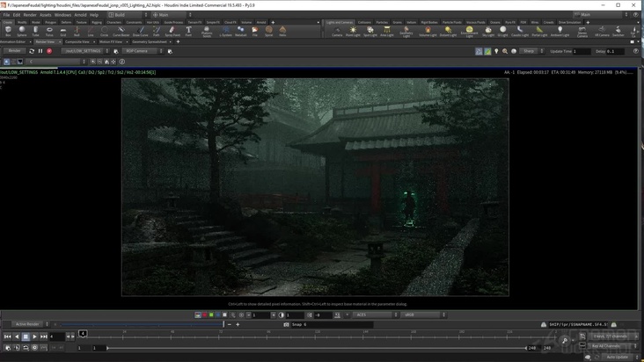
Task: Click the Delay value field
Action: click(615, 51)
